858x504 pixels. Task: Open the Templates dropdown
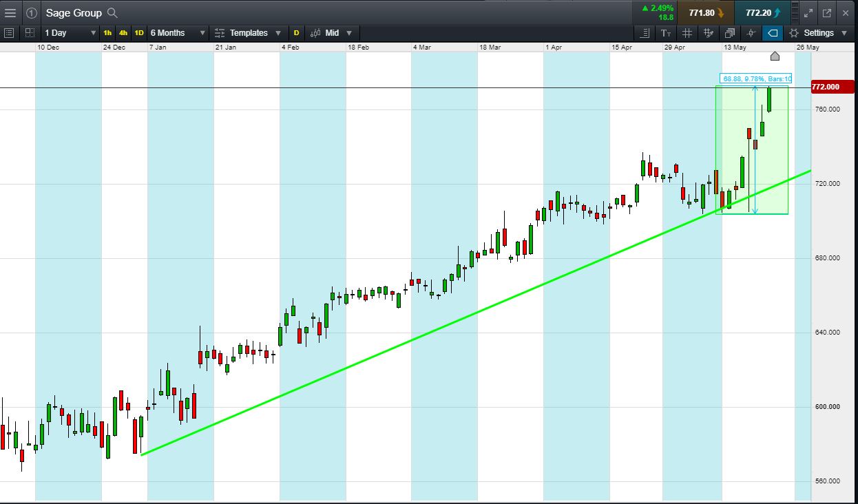click(x=248, y=33)
